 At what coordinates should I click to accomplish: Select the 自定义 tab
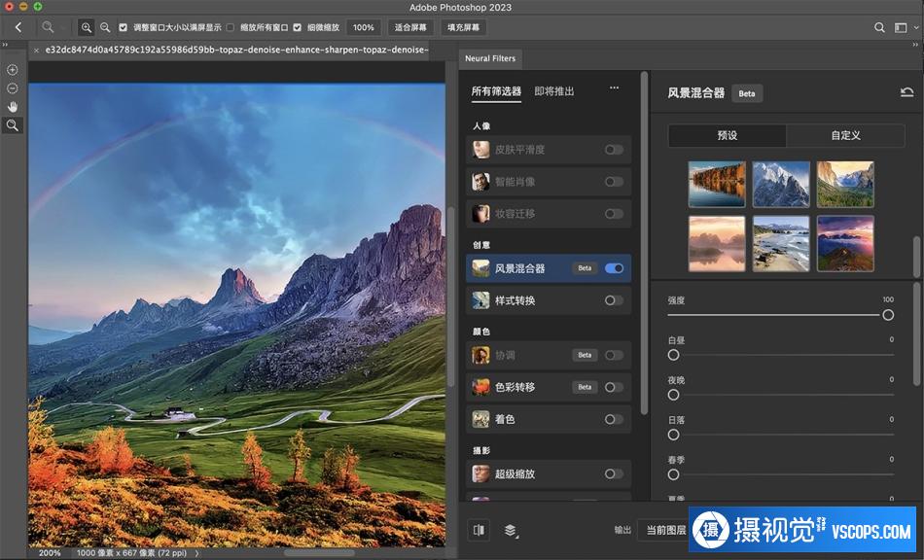pyautogui.click(x=845, y=135)
